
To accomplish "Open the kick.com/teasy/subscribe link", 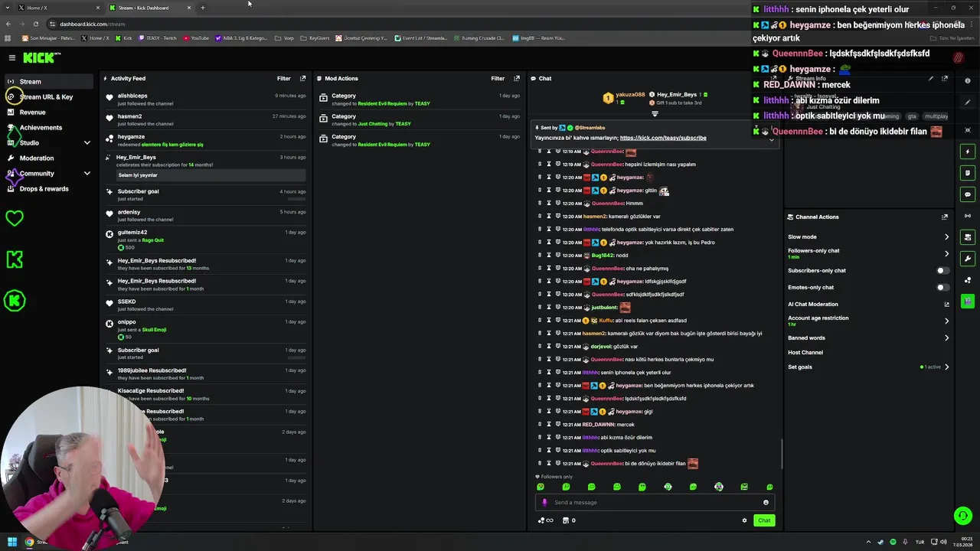I will pos(663,138).
